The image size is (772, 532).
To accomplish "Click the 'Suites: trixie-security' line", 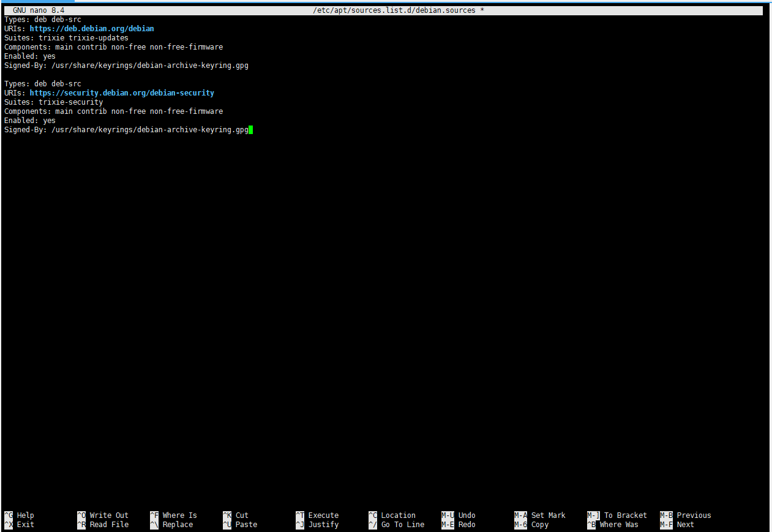I will click(53, 102).
